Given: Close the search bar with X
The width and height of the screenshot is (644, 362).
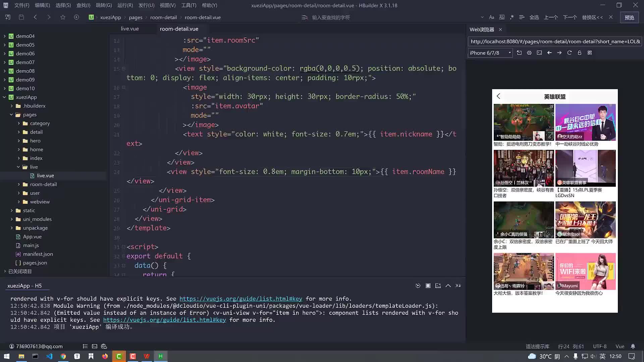Looking at the screenshot, I should (x=611, y=17).
